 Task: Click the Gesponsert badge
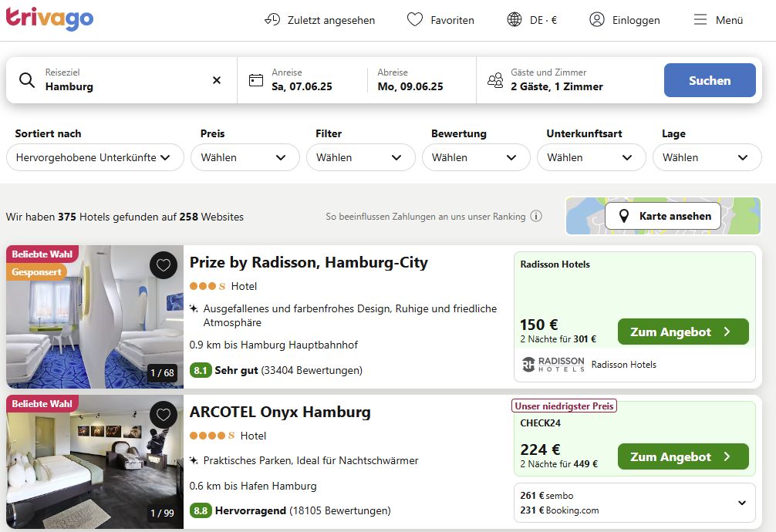[36, 271]
